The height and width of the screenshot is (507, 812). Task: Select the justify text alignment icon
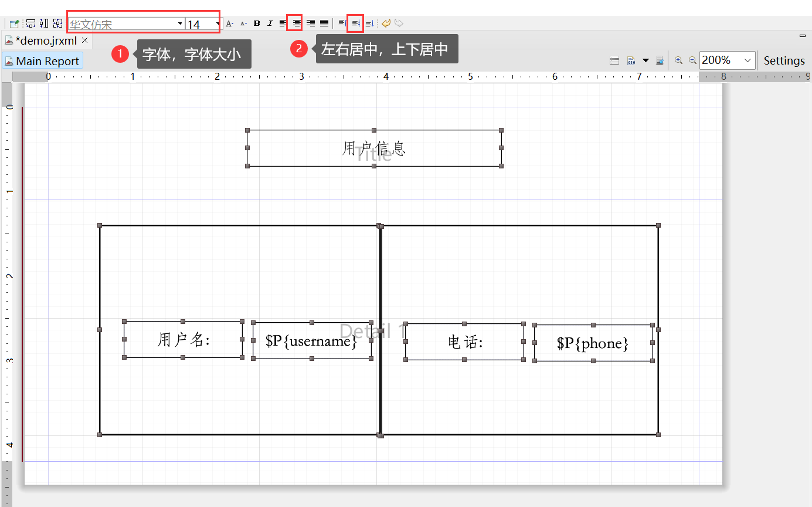[x=324, y=23]
